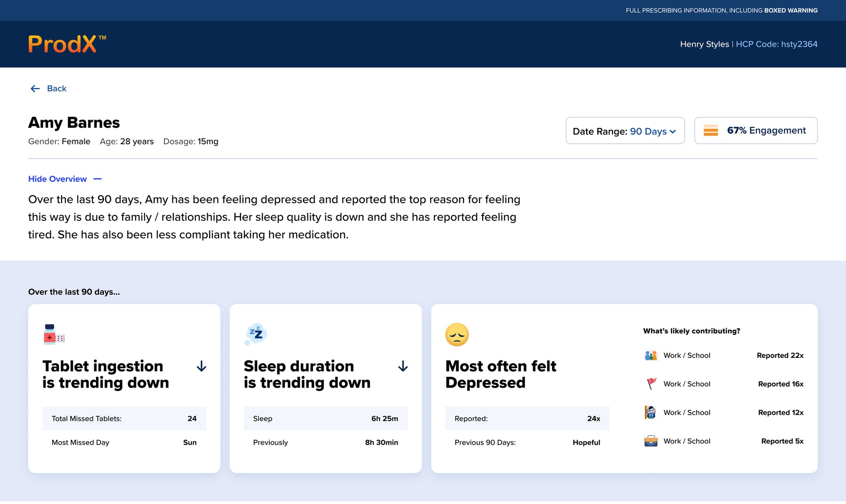Click the Sleep 6h 25m row

coord(326,419)
